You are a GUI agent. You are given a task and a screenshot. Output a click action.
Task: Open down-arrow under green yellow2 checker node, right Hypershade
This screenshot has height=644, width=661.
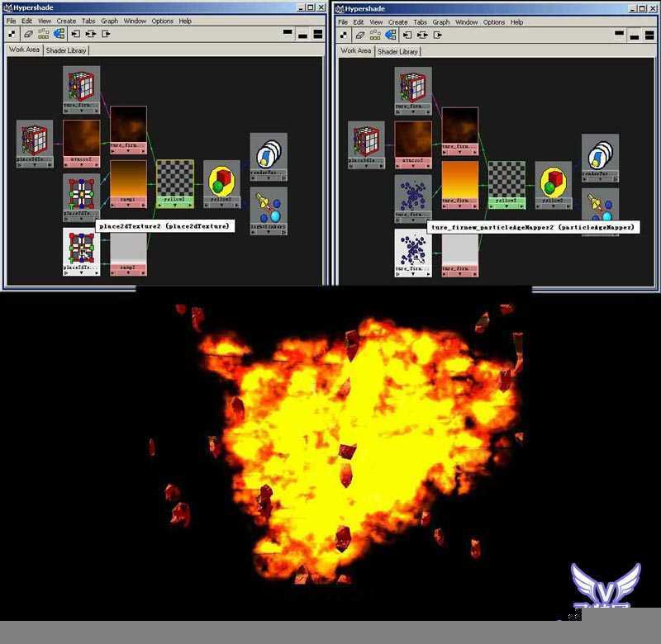coord(506,206)
